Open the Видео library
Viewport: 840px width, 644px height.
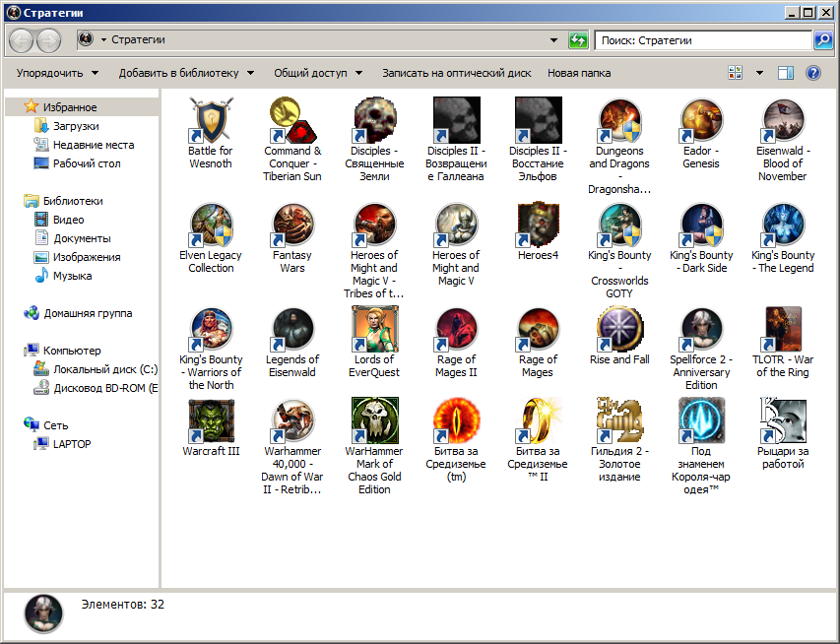[59, 220]
